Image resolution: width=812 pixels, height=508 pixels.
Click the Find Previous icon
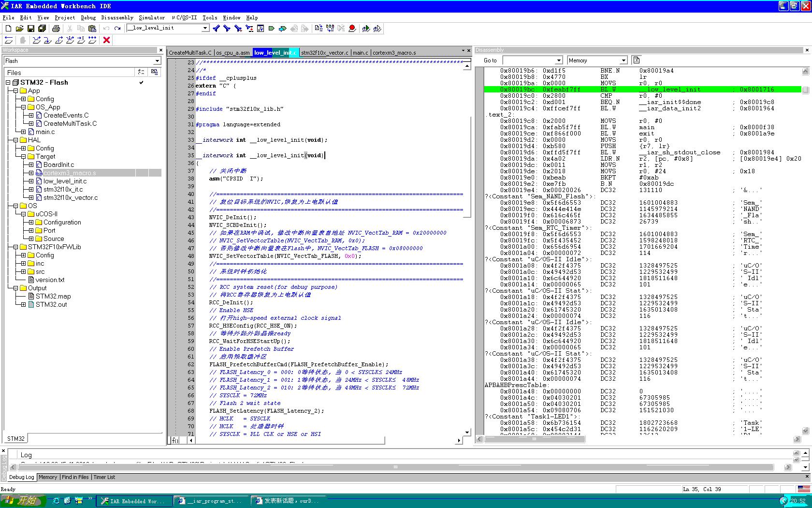coord(216,29)
